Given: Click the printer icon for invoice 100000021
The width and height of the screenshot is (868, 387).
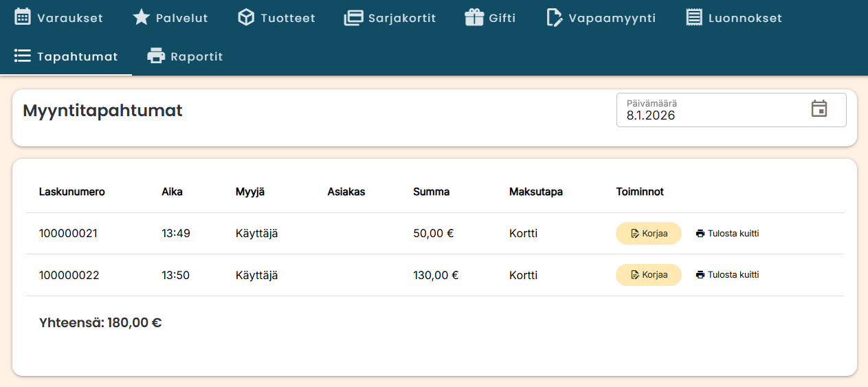Looking at the screenshot, I should [700, 234].
